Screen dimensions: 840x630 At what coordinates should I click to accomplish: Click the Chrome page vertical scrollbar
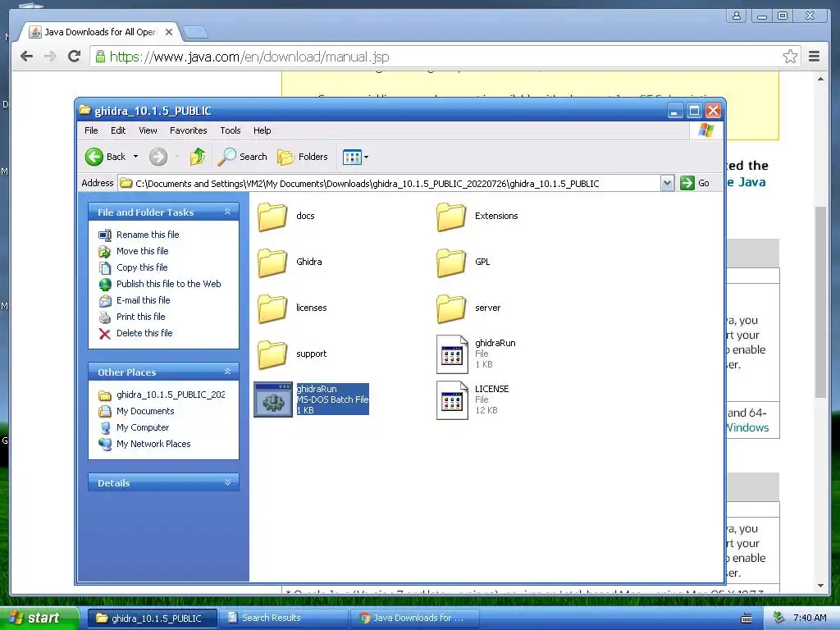(x=820, y=301)
